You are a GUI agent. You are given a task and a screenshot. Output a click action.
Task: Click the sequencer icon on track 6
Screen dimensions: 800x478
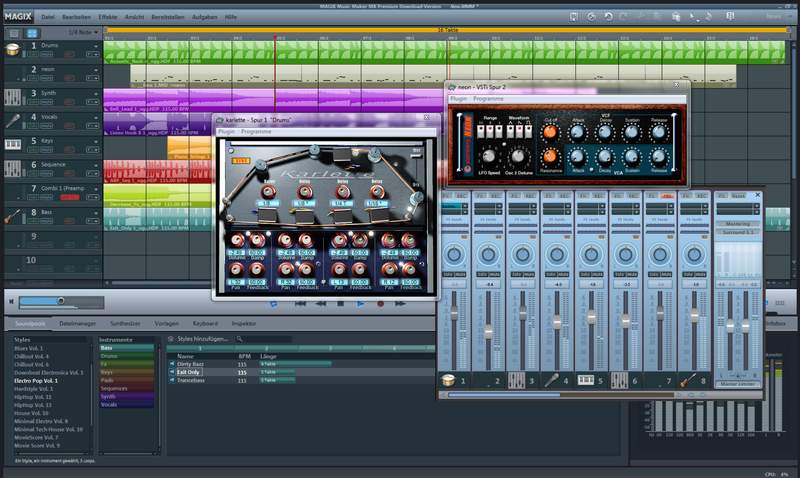pyautogui.click(x=12, y=169)
